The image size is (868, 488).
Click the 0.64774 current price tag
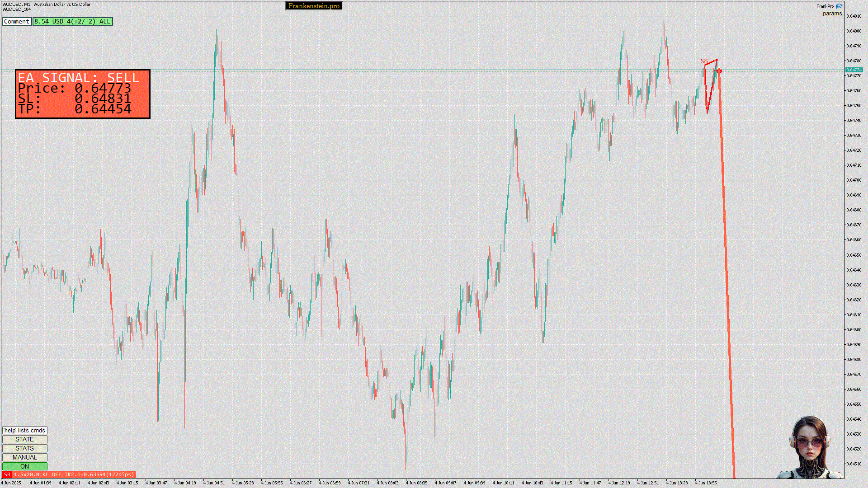click(854, 70)
